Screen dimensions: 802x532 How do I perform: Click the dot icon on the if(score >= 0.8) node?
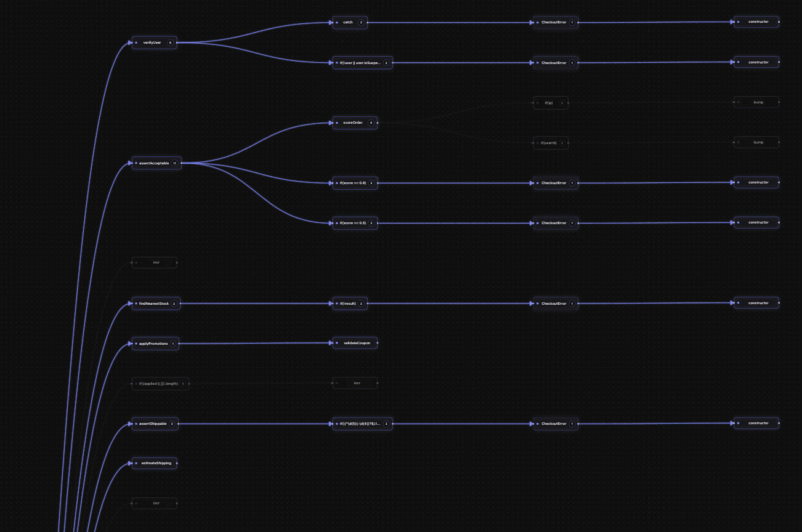[337, 183]
